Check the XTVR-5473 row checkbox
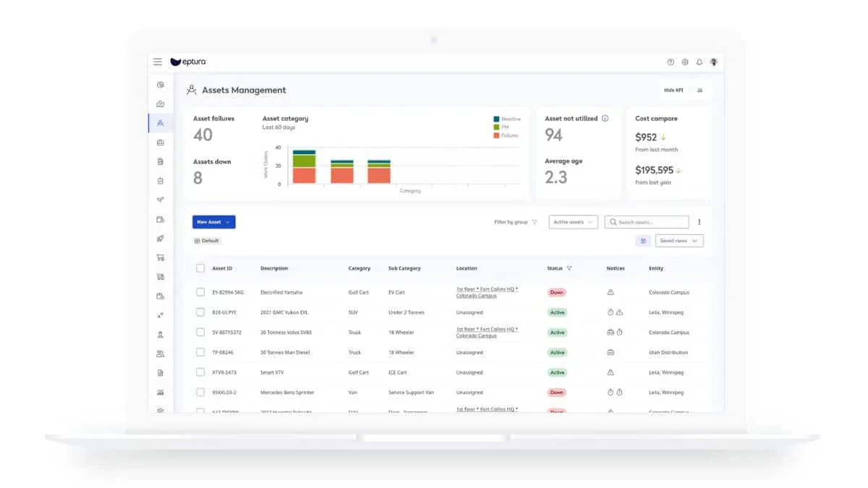Image resolution: width=868 pixels, height=488 pixels. click(200, 372)
